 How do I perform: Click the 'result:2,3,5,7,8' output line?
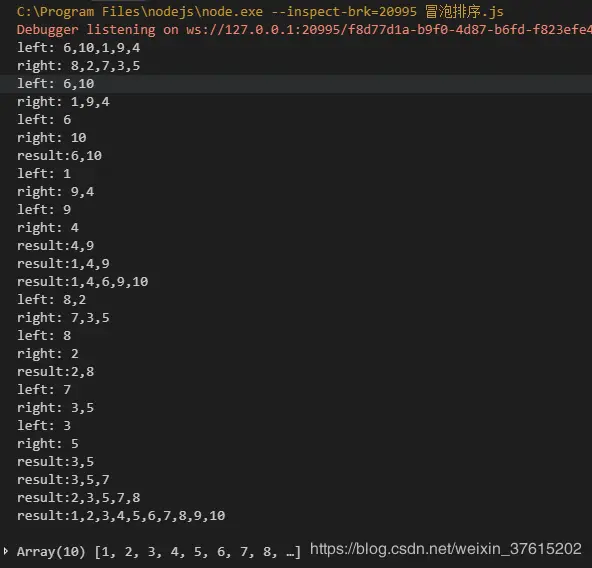(x=79, y=497)
